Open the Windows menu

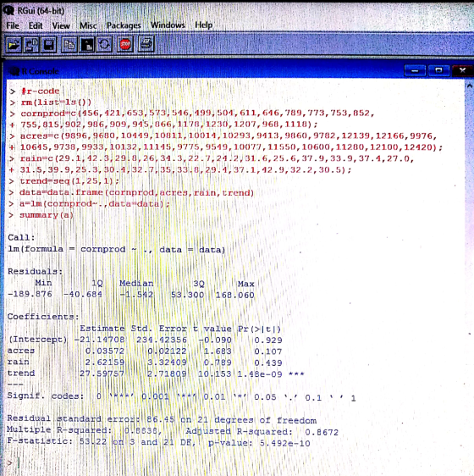pyautogui.click(x=168, y=25)
